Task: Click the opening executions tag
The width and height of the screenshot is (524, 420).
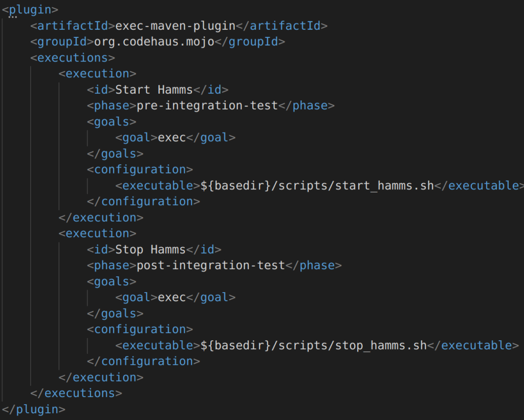Action: pyautogui.click(x=73, y=58)
